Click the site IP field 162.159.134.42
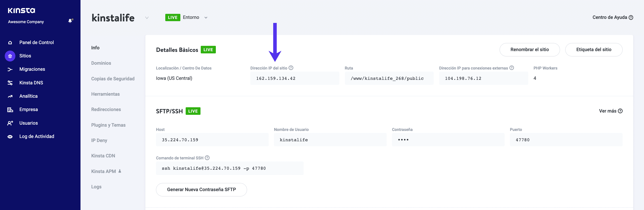The height and width of the screenshot is (210, 644). coord(295,78)
